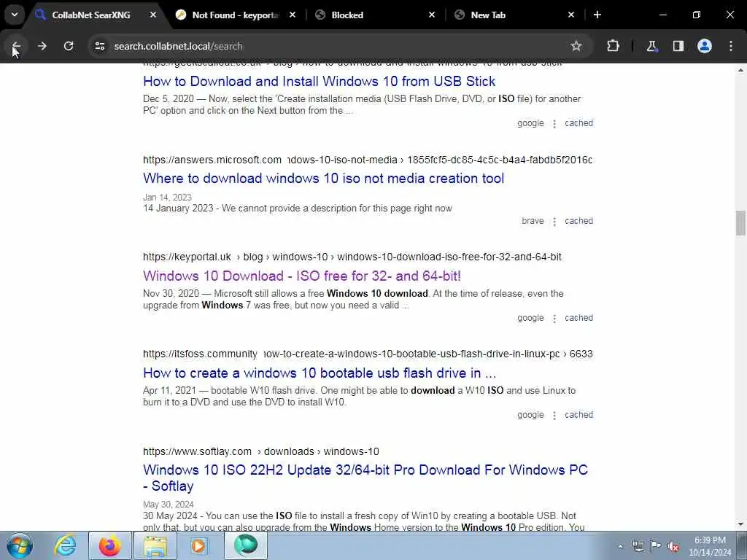Open the Action Center flag icon

pos(656,546)
